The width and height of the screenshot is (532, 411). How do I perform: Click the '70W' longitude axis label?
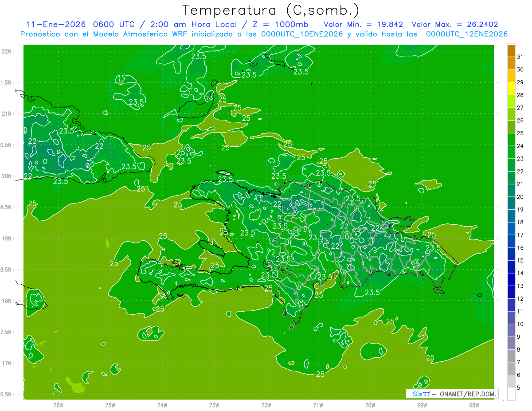point(370,405)
